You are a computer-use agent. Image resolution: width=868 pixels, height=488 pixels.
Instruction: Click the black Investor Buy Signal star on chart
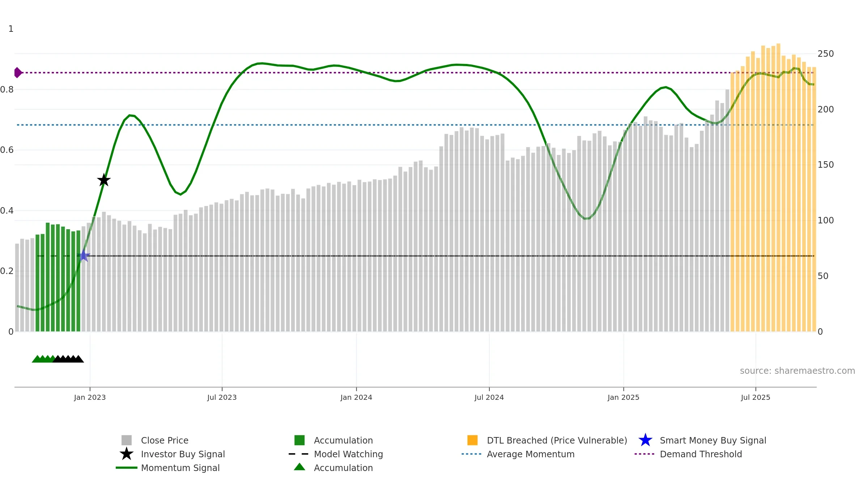point(104,180)
